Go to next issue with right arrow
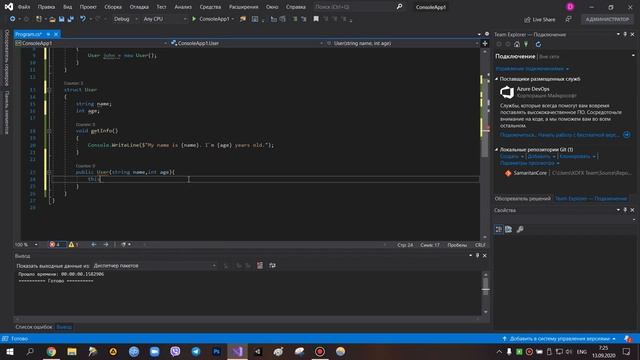 pyautogui.click(x=106, y=244)
